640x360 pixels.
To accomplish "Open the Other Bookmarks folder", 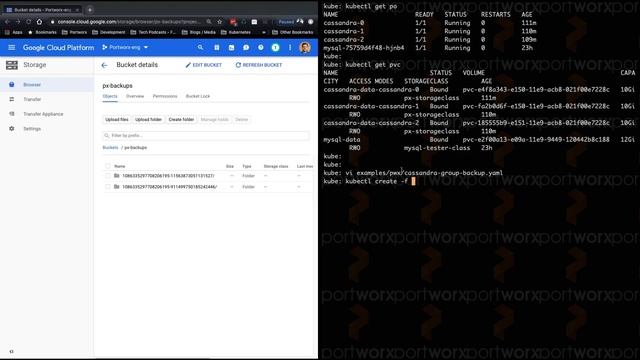I will [293, 32].
